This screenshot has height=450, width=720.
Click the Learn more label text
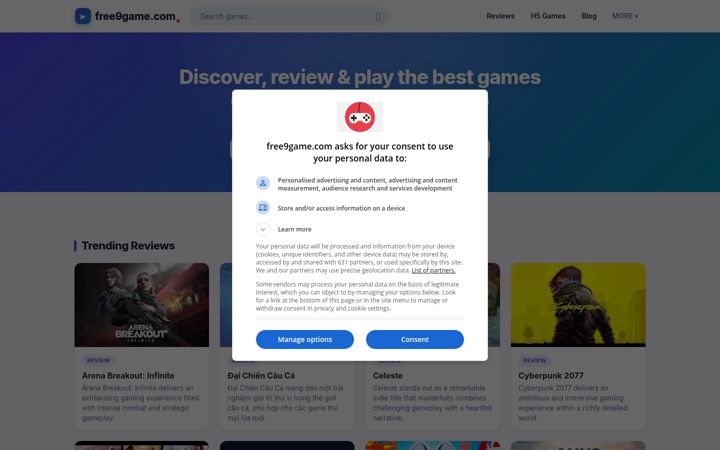294,229
